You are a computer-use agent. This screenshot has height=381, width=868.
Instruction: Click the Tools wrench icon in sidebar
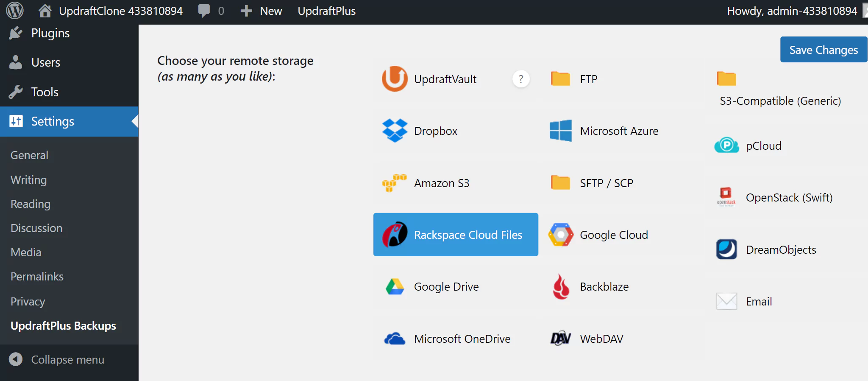click(x=16, y=92)
